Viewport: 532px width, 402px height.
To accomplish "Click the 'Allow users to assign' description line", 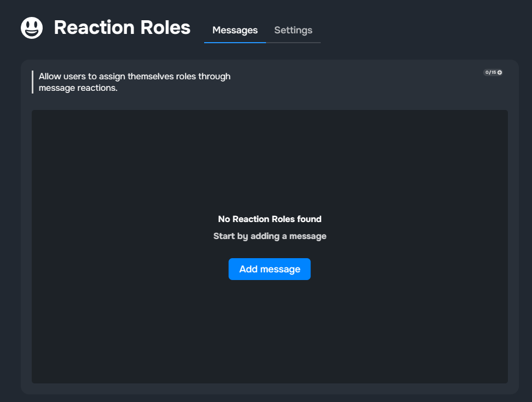I will 135,77.
